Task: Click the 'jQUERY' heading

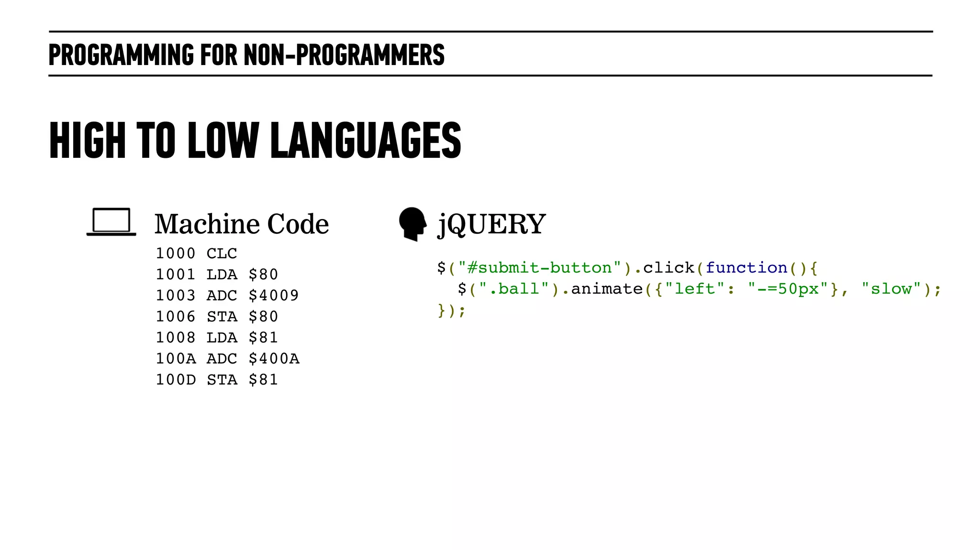Action: click(491, 224)
